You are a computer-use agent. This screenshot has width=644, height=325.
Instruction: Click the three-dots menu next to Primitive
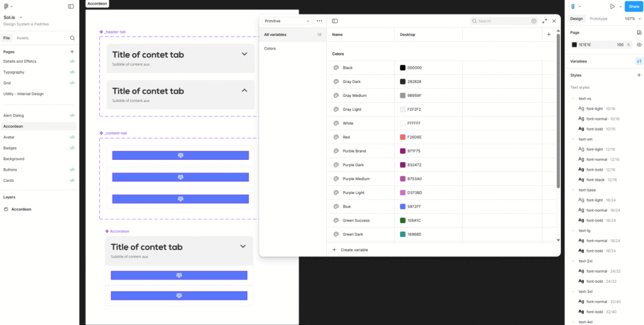point(319,21)
